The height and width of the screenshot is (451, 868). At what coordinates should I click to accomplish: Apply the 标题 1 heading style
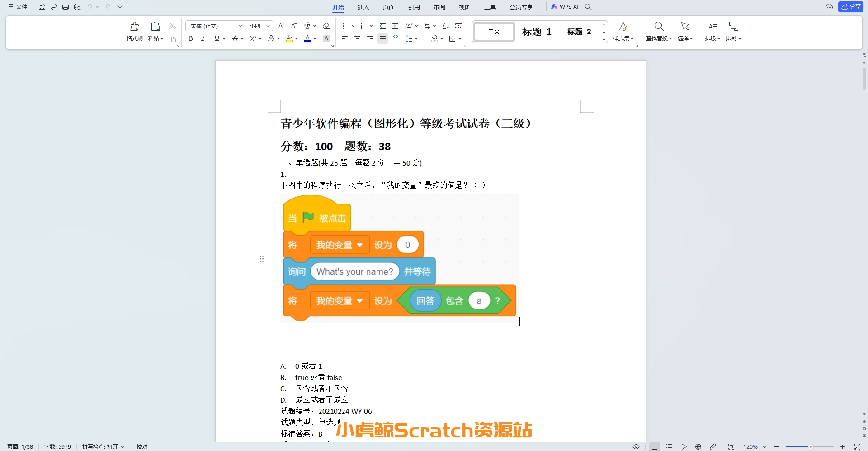click(x=537, y=32)
